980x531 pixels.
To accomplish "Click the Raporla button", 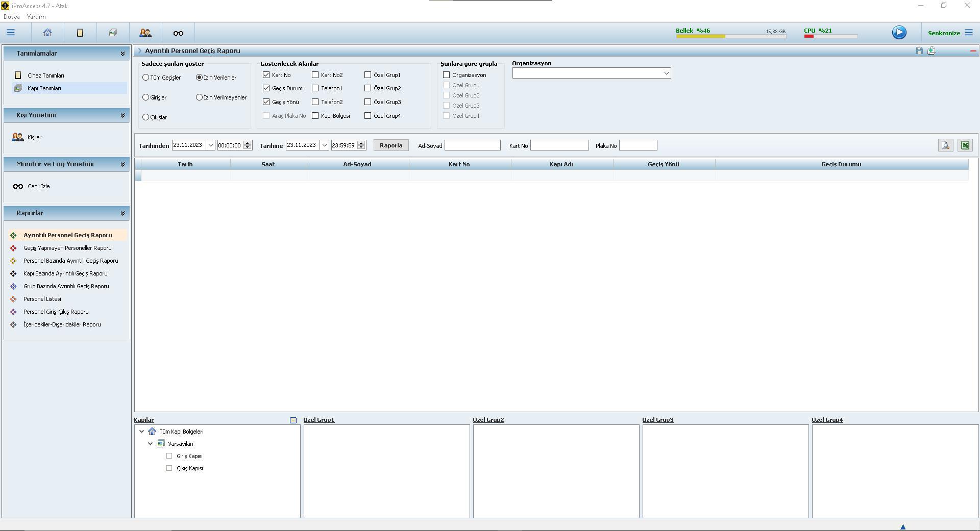I will [391, 145].
